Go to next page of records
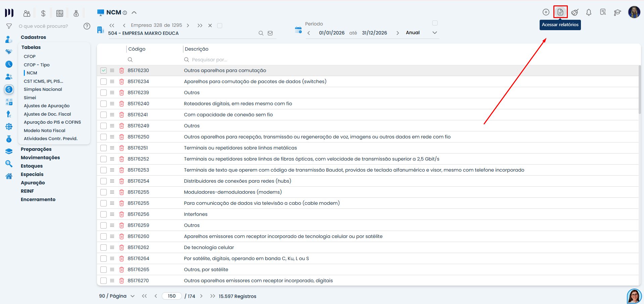The width and height of the screenshot is (644, 304). pyautogui.click(x=201, y=296)
